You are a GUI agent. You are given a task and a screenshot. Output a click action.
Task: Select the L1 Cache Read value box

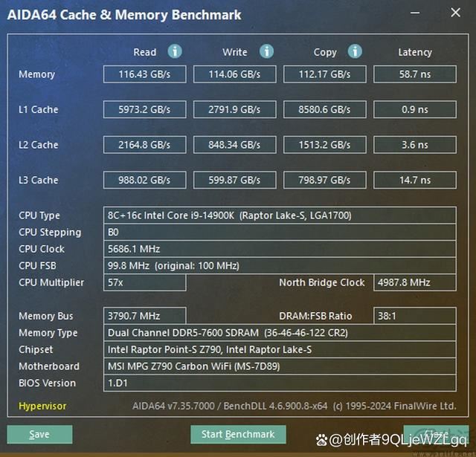[x=144, y=109]
